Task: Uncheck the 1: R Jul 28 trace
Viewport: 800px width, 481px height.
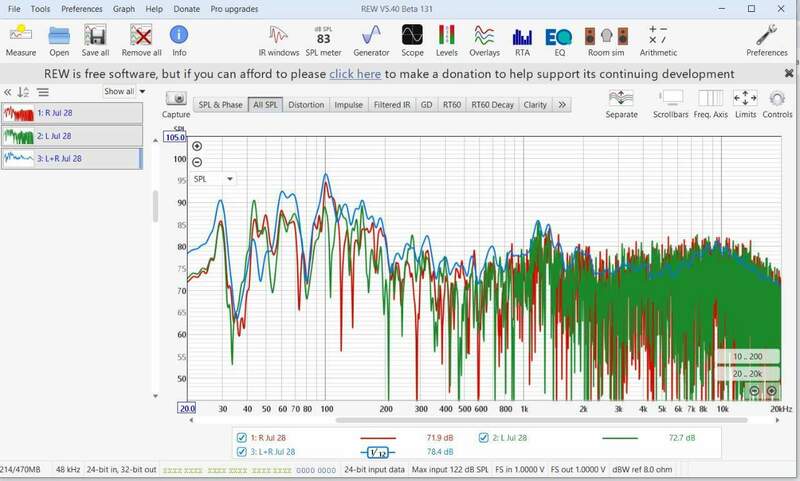Action: click(242, 438)
